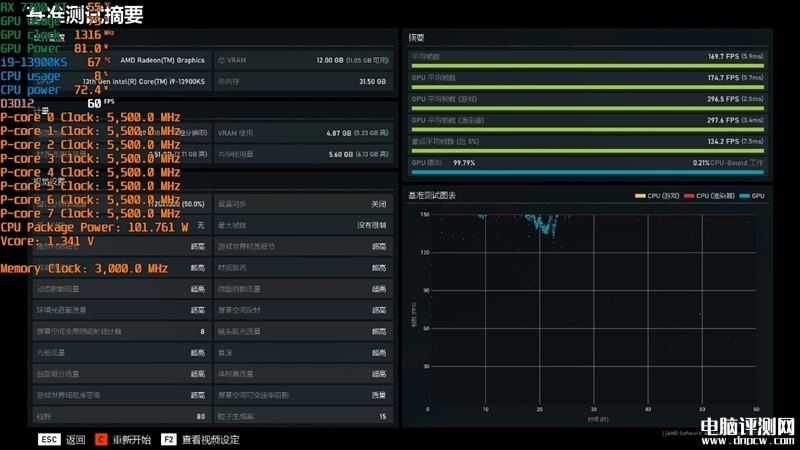Image resolution: width=800 pixels, height=450 pixels.
Task: Click the benchmark frame-rate graph area
Action: 592,311
